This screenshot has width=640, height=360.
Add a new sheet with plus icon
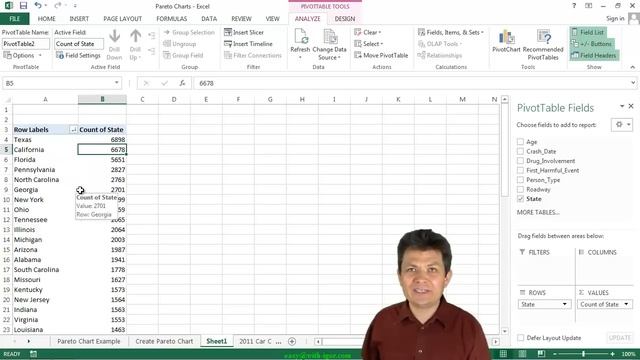[292, 341]
